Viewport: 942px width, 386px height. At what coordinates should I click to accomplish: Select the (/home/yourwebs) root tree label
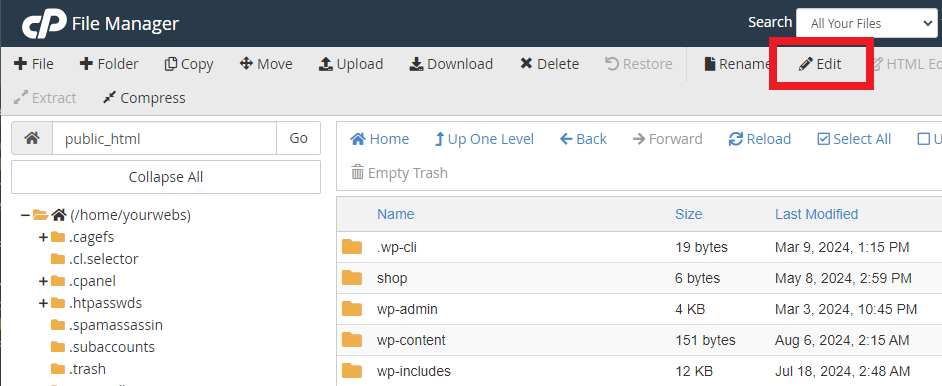click(x=130, y=215)
